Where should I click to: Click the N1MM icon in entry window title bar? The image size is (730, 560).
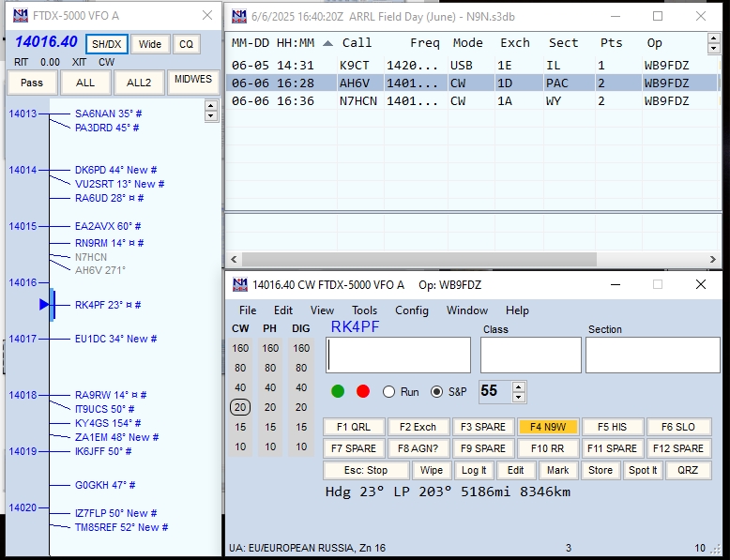(x=239, y=285)
